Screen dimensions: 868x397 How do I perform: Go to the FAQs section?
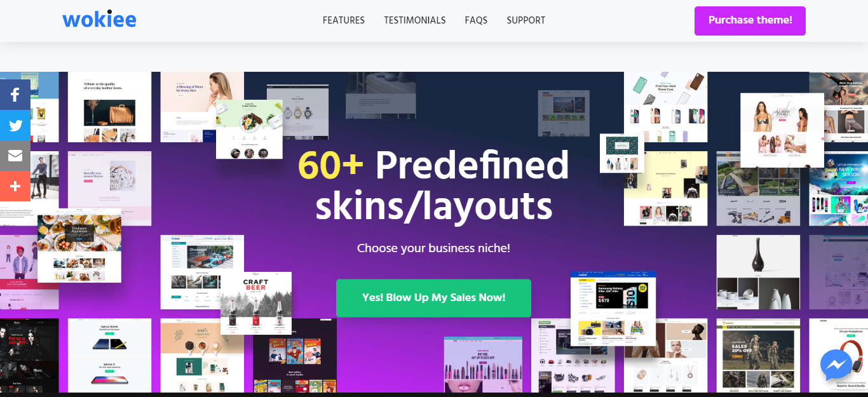476,20
